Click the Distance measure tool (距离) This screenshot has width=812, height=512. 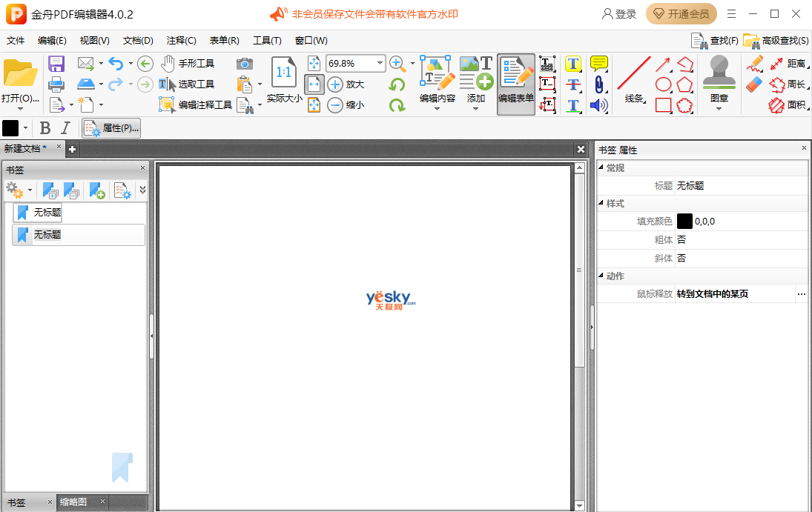(x=788, y=64)
